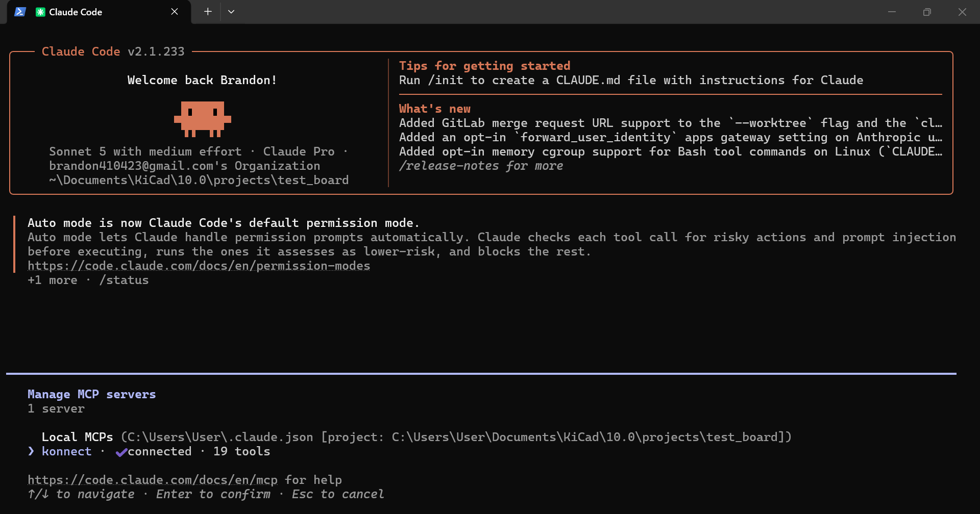
Task: Click the orange Claude mascot pixel icon
Action: point(203,119)
